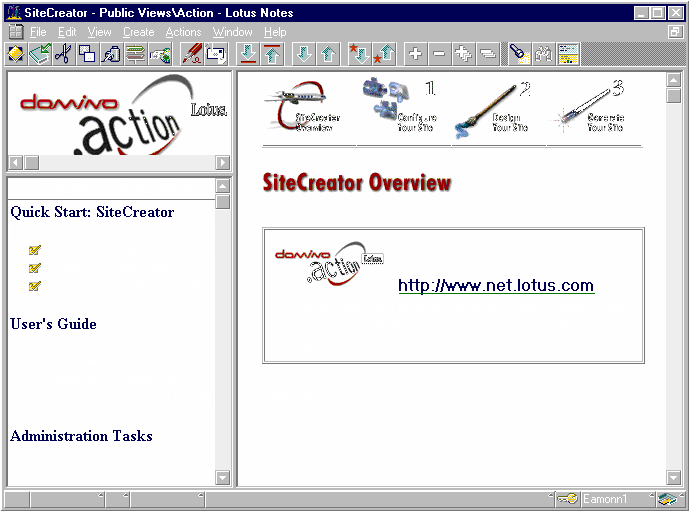Click the binoculars Find icon

543,54
